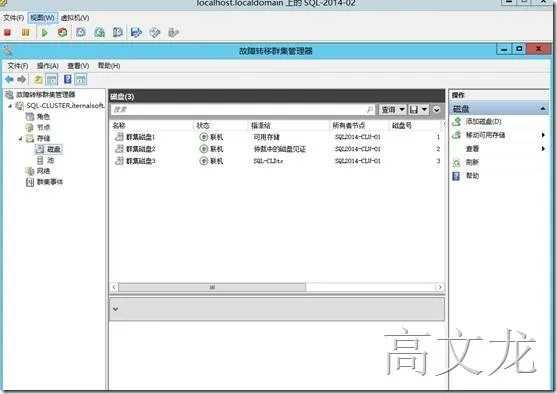Open the VMware 文件(F) menu
The image size is (557, 394).
[x=13, y=18]
